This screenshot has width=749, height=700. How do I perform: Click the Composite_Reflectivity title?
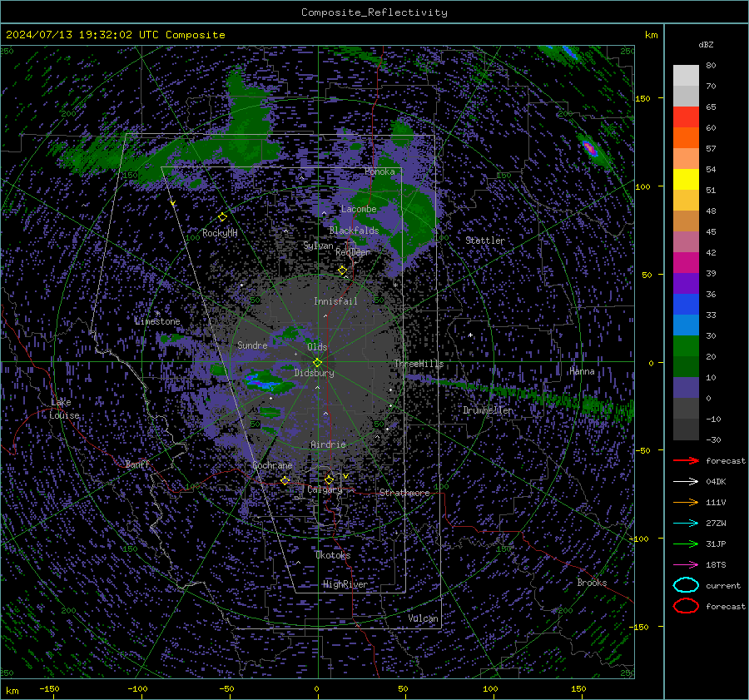click(x=374, y=12)
